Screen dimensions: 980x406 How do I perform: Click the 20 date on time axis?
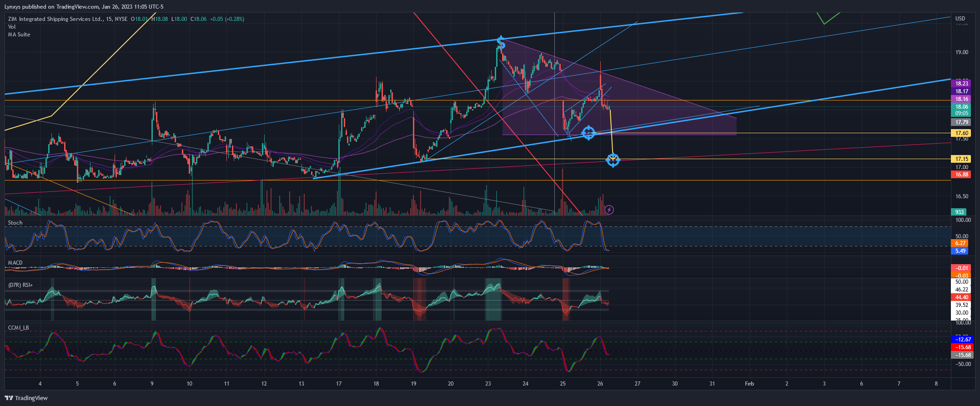pos(451,384)
